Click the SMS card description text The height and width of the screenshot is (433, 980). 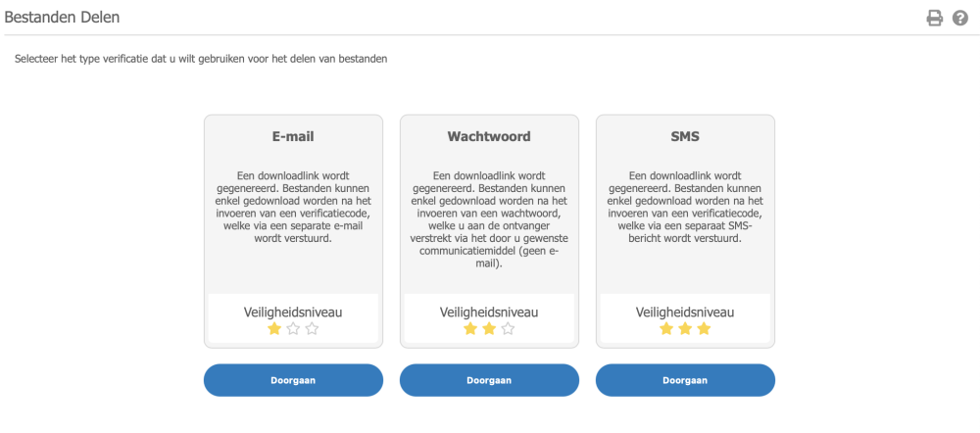(685, 205)
